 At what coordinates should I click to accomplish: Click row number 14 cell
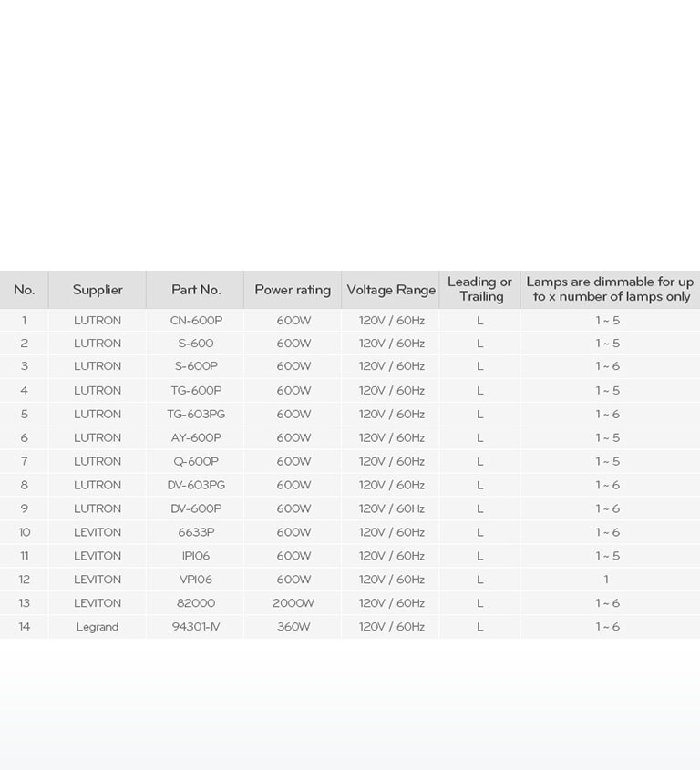[25, 627]
